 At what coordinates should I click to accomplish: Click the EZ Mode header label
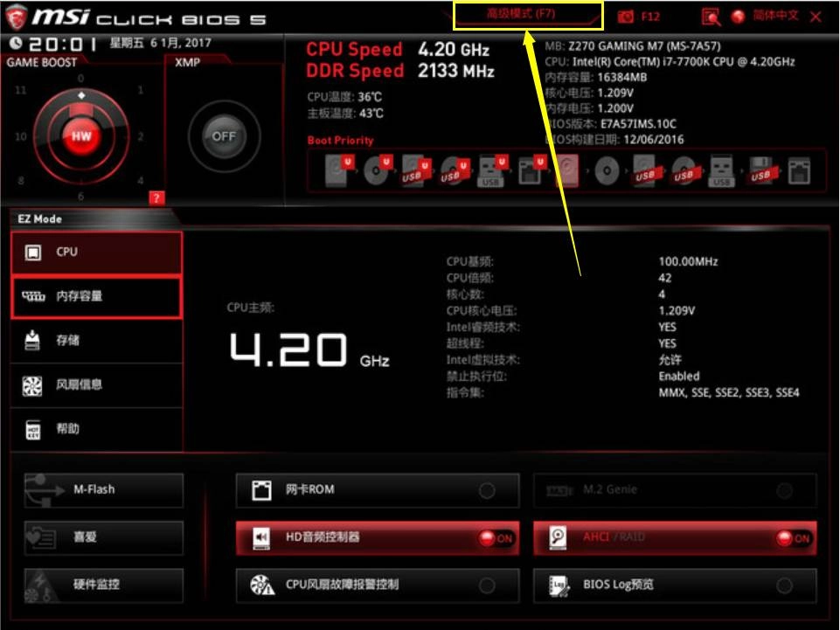point(39,219)
